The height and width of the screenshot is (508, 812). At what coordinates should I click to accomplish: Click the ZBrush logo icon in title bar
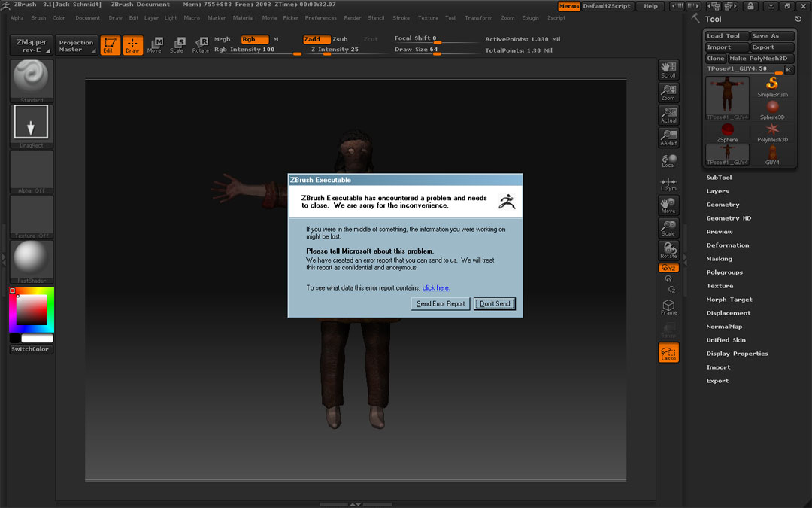point(6,5)
